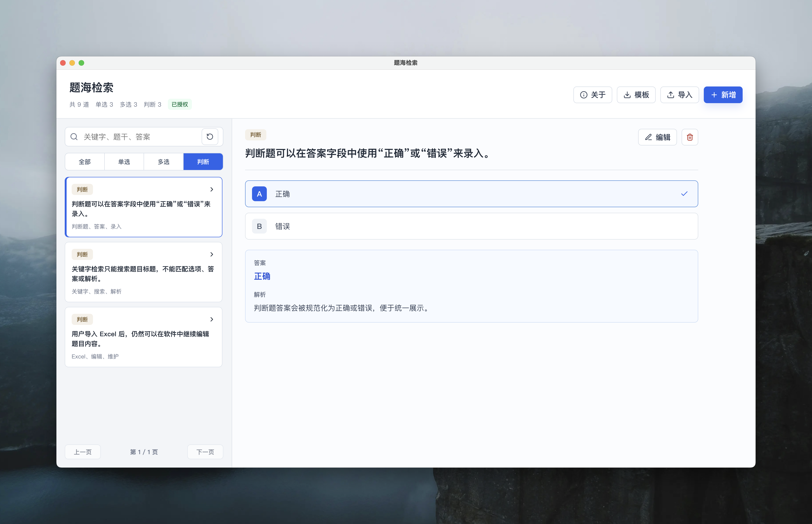The width and height of the screenshot is (812, 524).
Task: Click the app title 题海检索 heading
Action: (91, 87)
